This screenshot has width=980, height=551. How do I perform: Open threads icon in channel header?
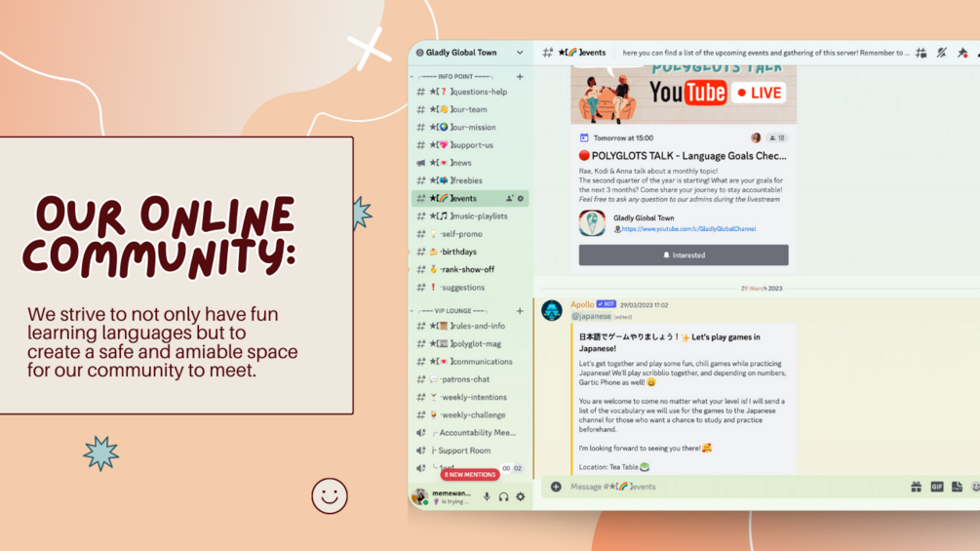(x=921, y=53)
